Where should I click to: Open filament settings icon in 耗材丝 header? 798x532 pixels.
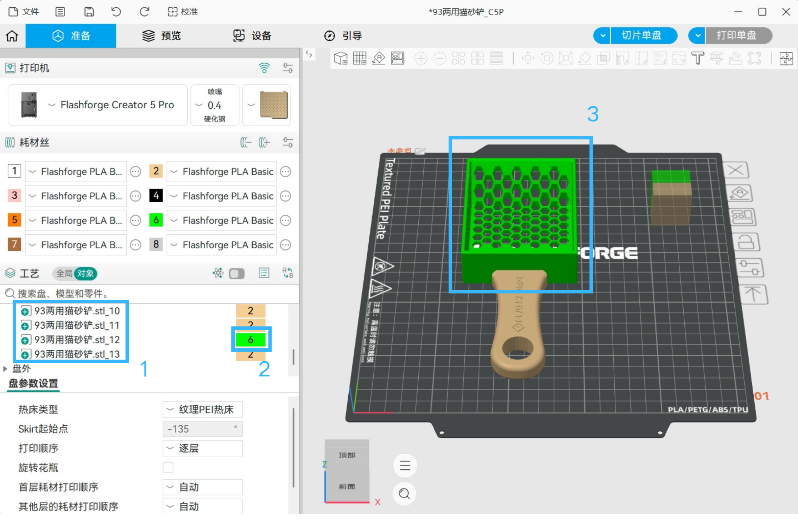tap(287, 142)
